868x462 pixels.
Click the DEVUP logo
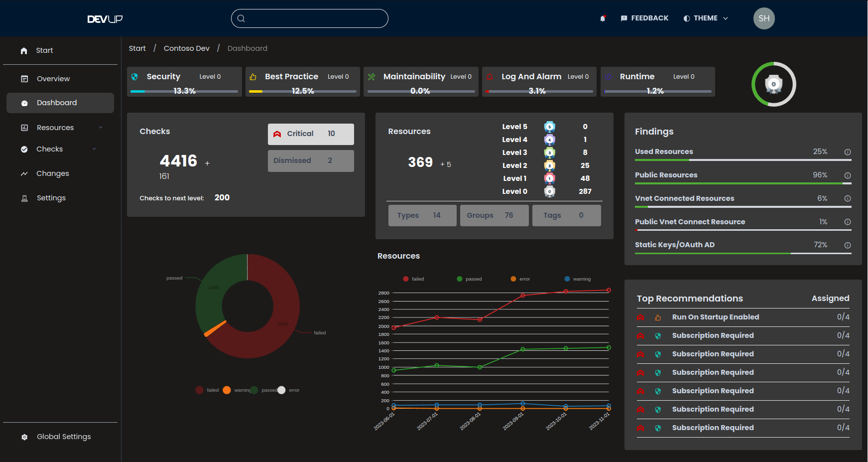[105, 19]
